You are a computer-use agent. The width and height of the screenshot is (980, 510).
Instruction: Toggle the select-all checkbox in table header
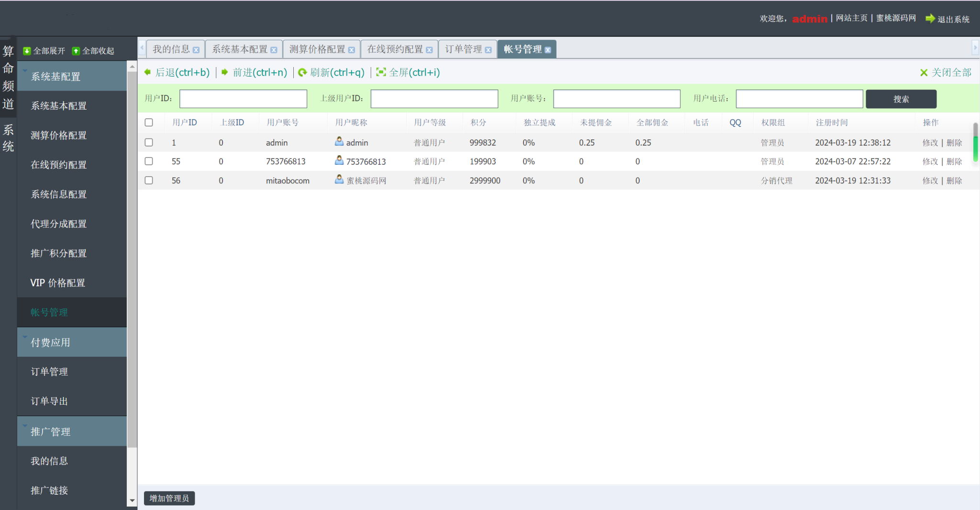[149, 122]
